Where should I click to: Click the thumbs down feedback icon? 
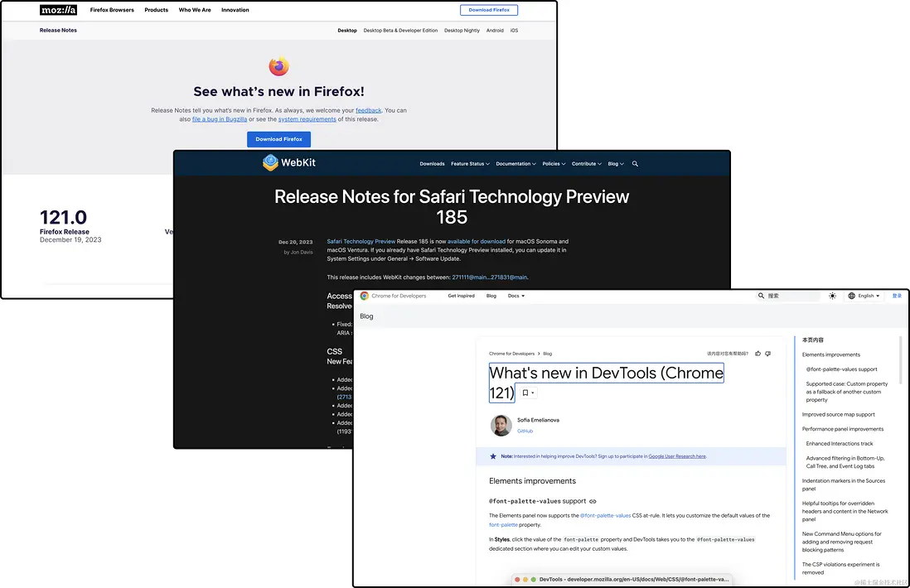click(x=767, y=353)
